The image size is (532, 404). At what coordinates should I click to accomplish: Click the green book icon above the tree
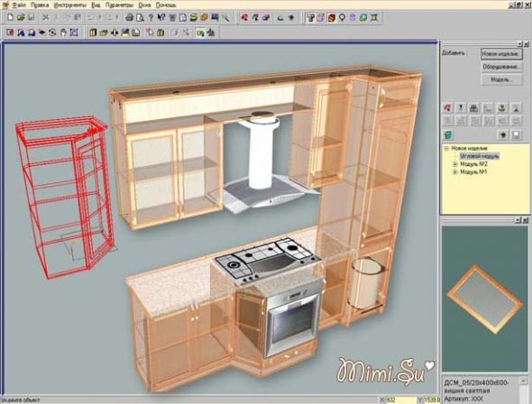(x=447, y=135)
